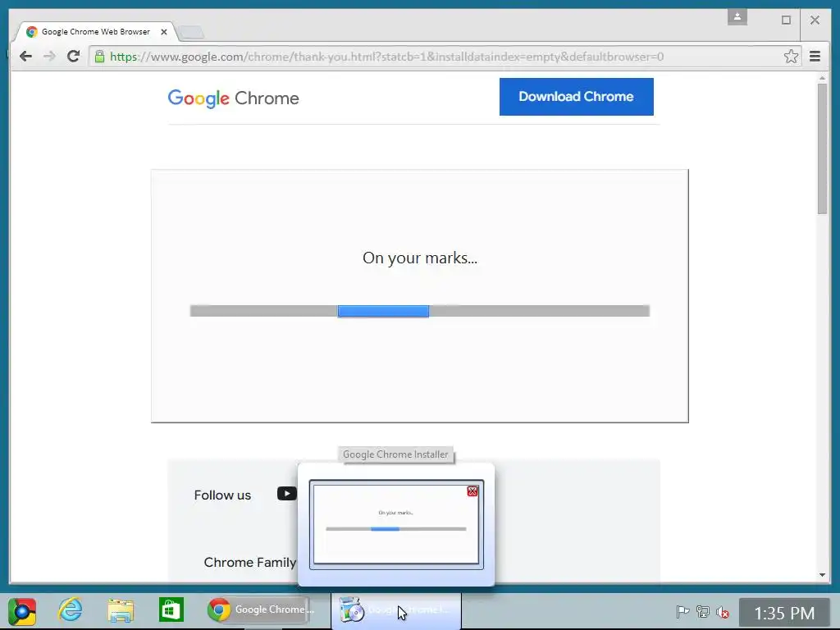Open the YouTube Follow us icon
Viewport: 840px width, 630px height.
point(286,493)
